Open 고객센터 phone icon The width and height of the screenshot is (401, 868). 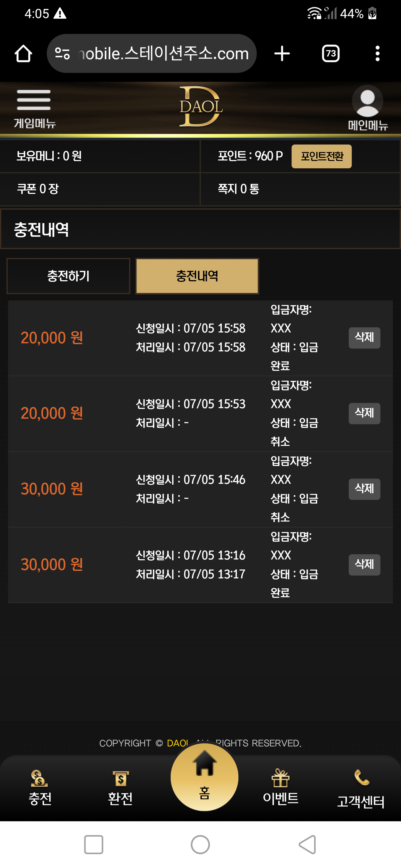361,788
